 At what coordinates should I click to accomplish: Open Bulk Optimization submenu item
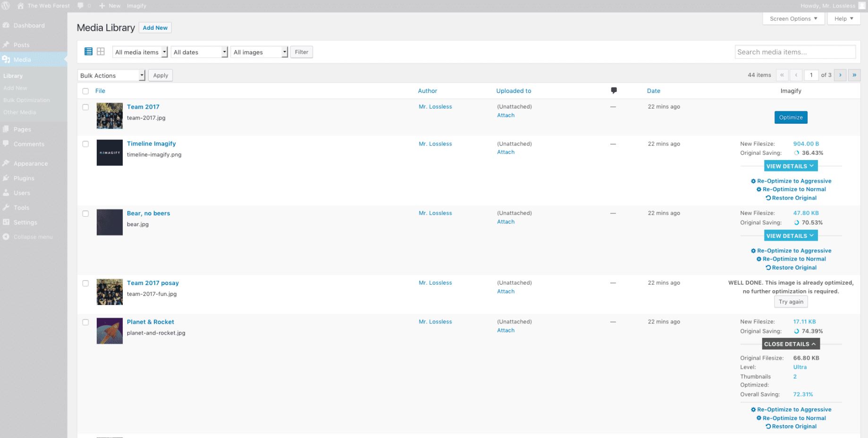tap(26, 100)
